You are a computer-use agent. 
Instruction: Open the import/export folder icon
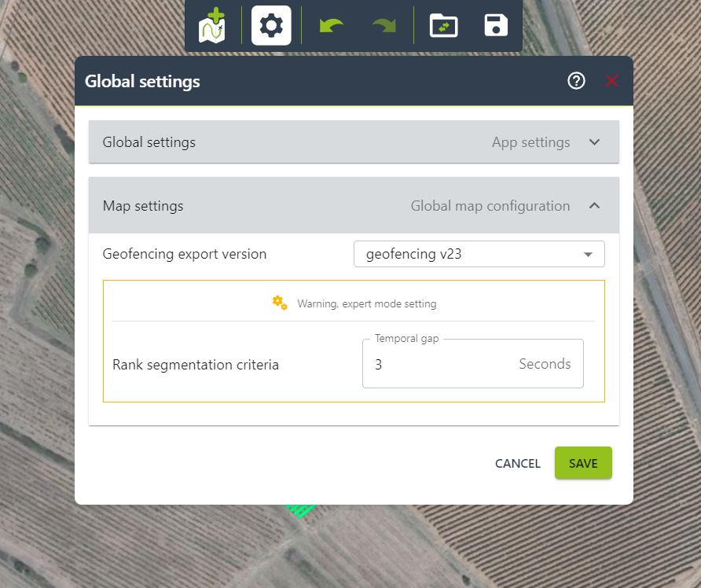[x=442, y=24]
